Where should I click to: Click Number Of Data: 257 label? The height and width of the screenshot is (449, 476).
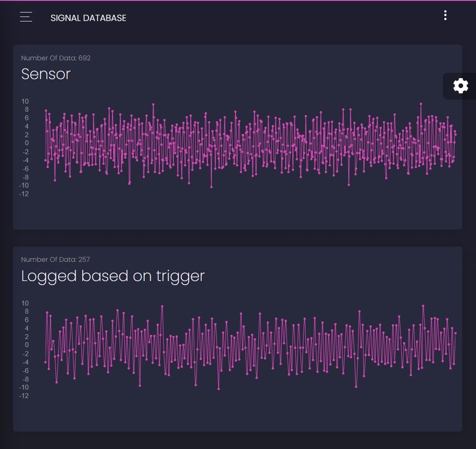(x=56, y=259)
